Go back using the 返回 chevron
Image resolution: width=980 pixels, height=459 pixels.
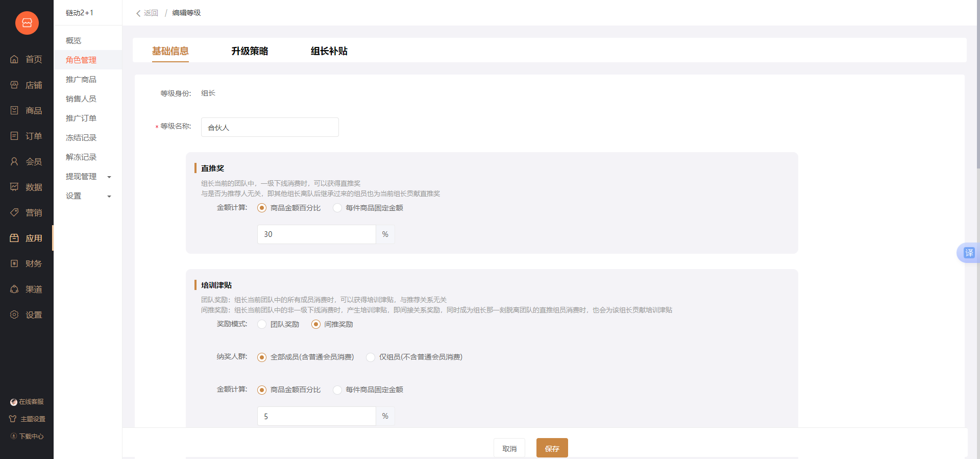(138, 13)
